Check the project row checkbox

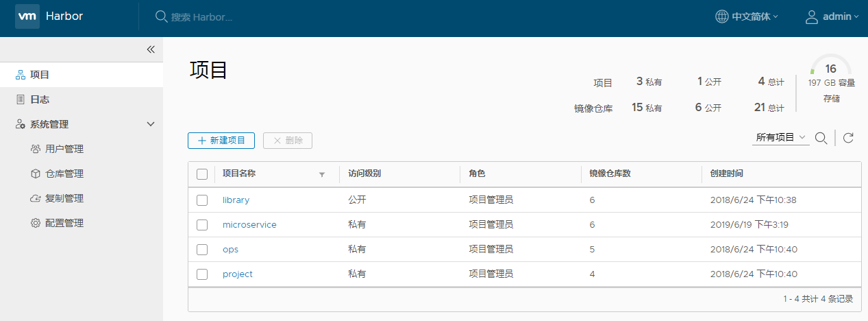click(x=202, y=274)
